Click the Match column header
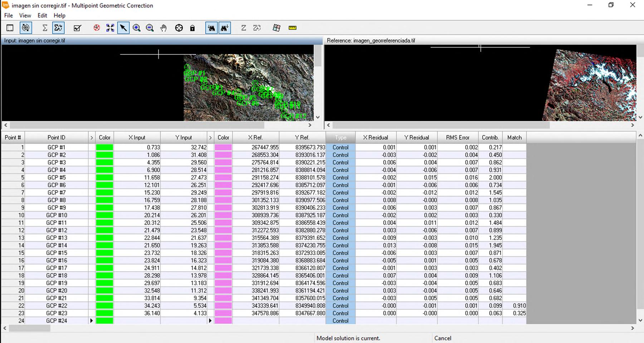644x343 pixels. (x=514, y=137)
